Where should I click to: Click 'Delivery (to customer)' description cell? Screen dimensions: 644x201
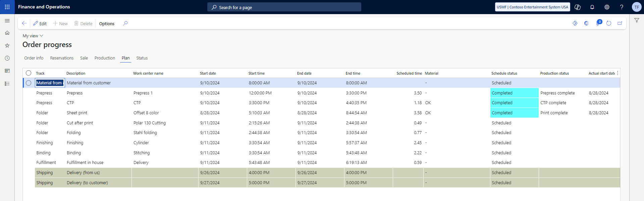(x=87, y=183)
